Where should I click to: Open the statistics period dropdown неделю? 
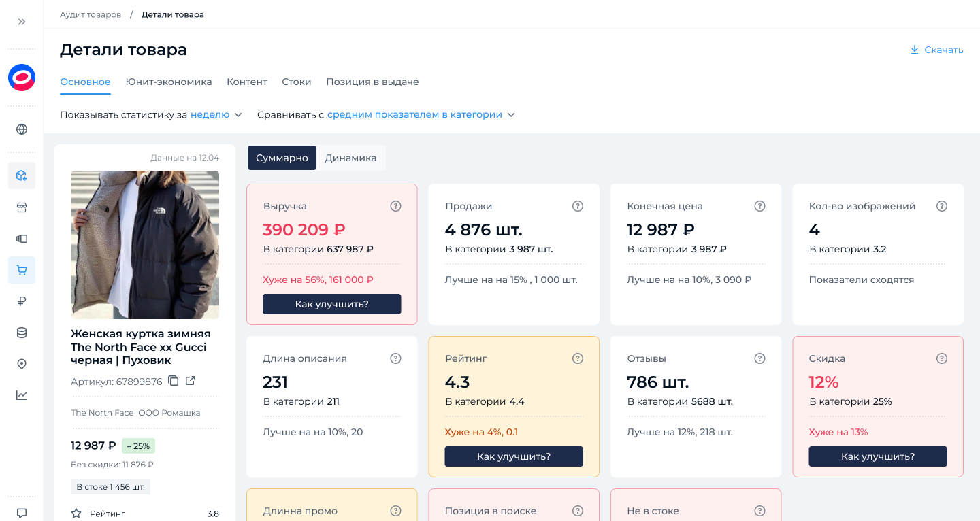click(216, 115)
